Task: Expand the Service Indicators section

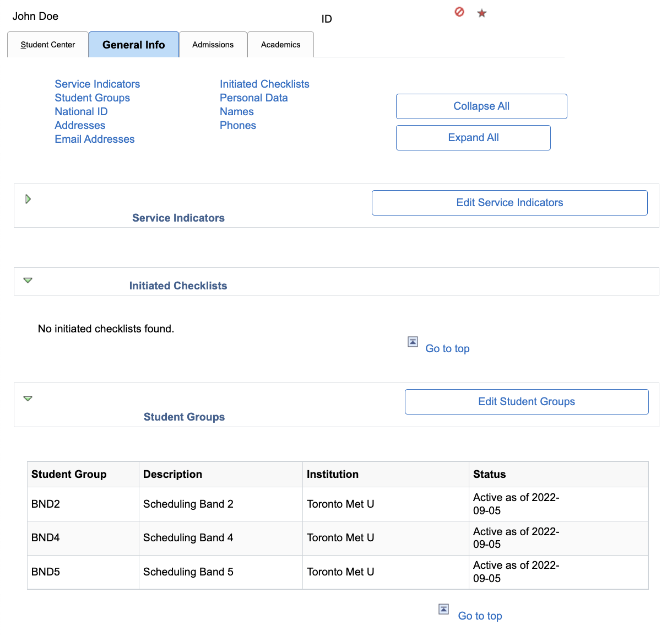Action: pos(28,199)
